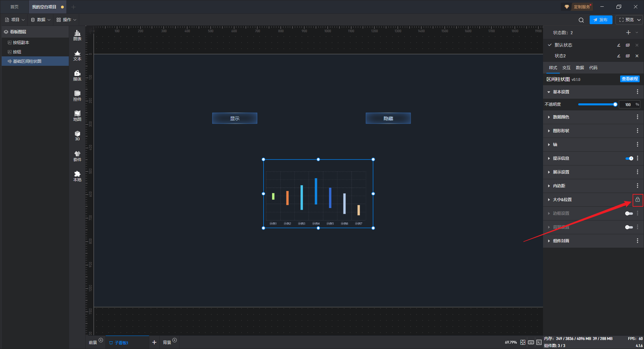Open the 控件 controls components panel
The image size is (644, 349).
77,96
